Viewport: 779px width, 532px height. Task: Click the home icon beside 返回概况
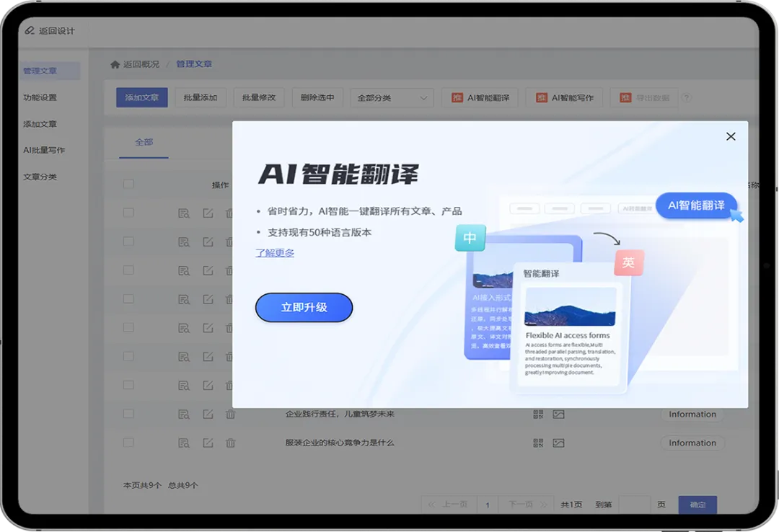[x=115, y=64]
